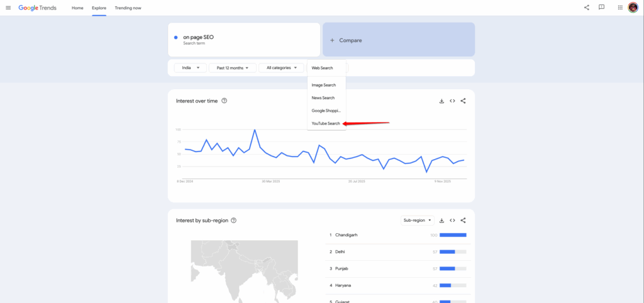Select News Search option
The height and width of the screenshot is (303, 644).
coord(326,97)
